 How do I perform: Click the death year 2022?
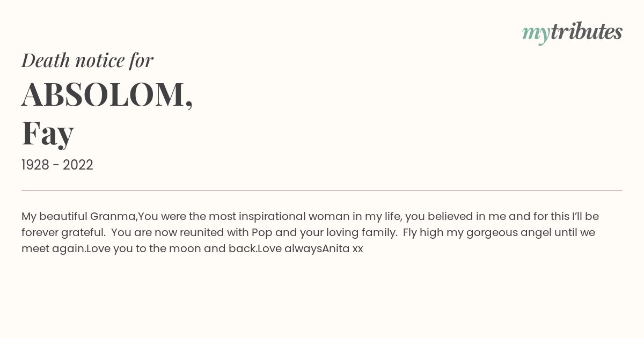pyautogui.click(x=78, y=165)
